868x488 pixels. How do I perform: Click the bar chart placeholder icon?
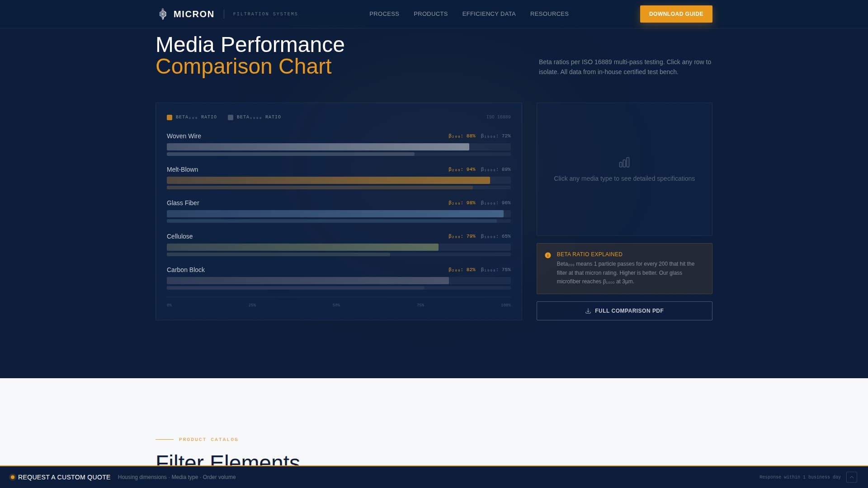pos(624,162)
